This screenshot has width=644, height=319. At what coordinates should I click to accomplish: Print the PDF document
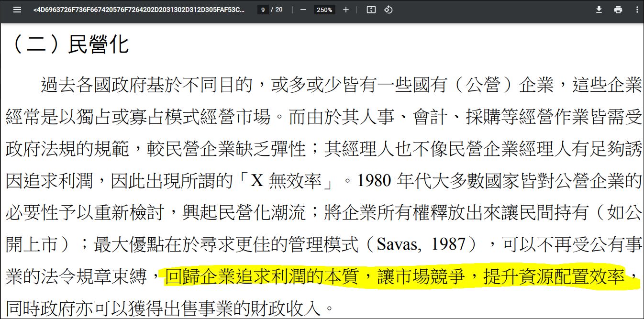[x=618, y=10]
